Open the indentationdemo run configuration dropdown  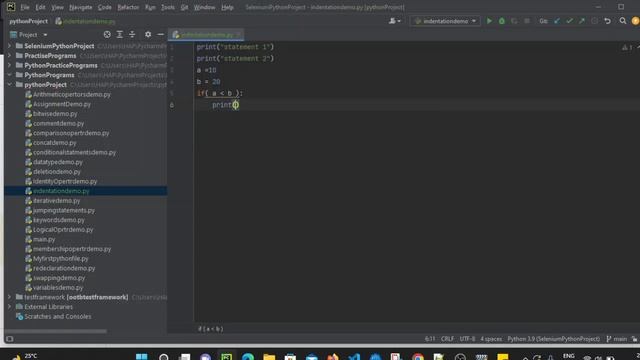pyautogui.click(x=445, y=21)
